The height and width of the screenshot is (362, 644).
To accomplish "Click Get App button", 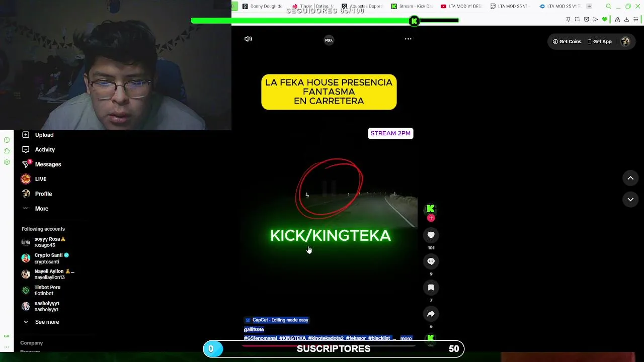I will point(599,42).
